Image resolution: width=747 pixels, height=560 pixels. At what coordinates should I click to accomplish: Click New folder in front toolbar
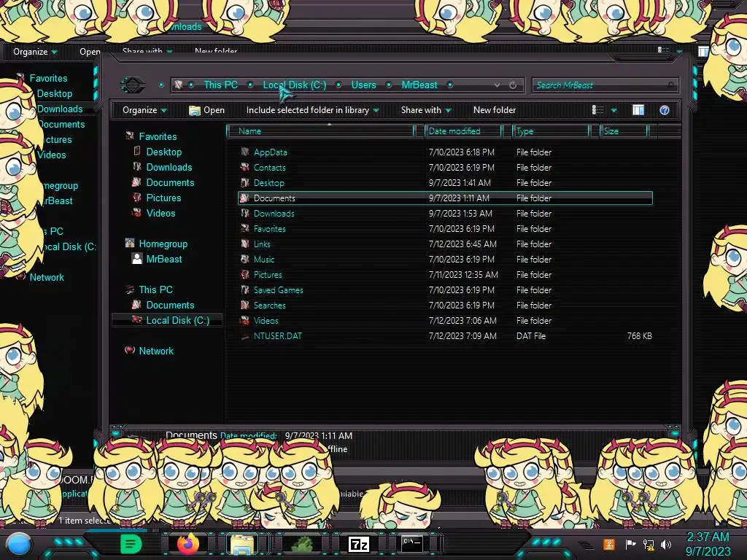(x=495, y=110)
